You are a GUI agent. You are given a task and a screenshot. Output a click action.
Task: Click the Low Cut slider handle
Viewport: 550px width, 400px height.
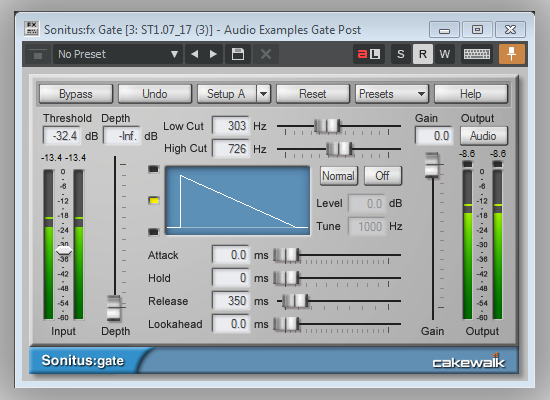(x=327, y=126)
